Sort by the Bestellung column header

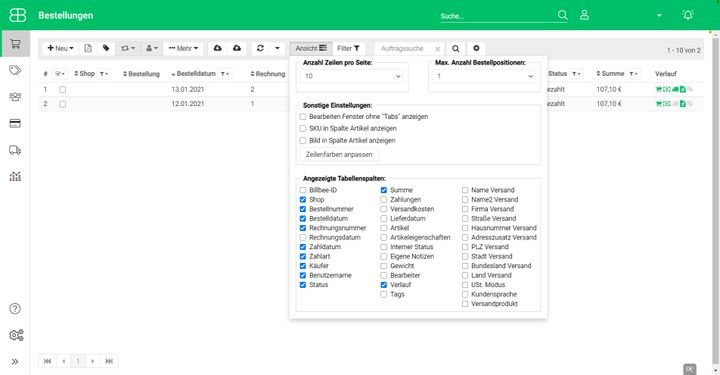click(141, 74)
